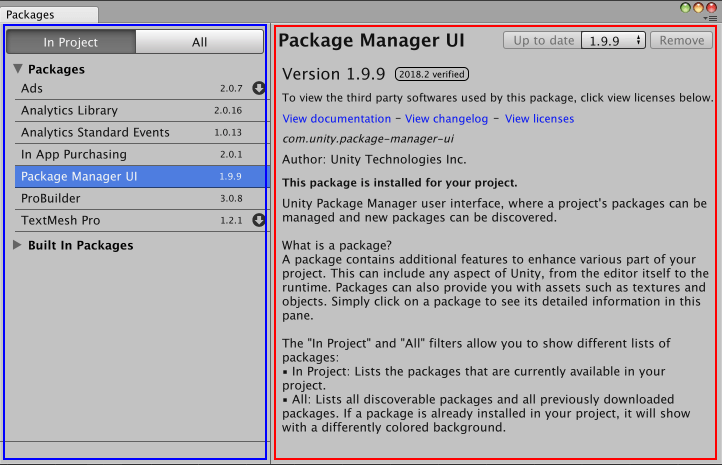Select the ProBuilder package
722x465 pixels.
coord(140,198)
